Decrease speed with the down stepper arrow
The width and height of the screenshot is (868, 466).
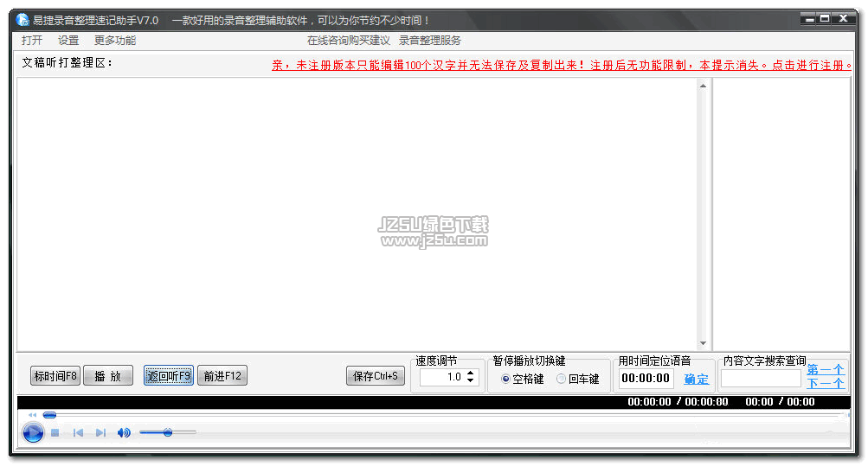(x=471, y=381)
